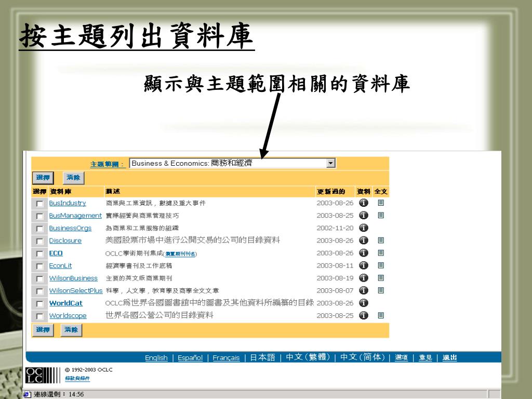Viewport: 532px width, 399px height.
Task: Open info icon for Worldscope database
Action: [x=363, y=315]
